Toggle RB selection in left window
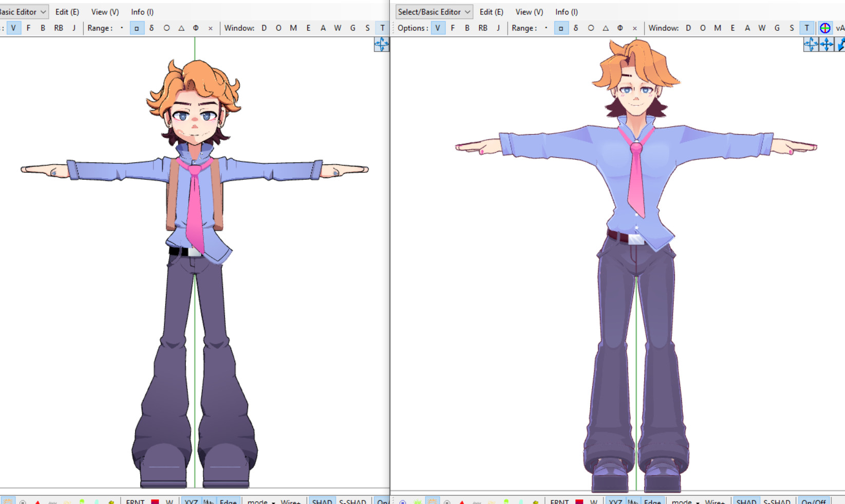845x504 pixels. [59, 28]
